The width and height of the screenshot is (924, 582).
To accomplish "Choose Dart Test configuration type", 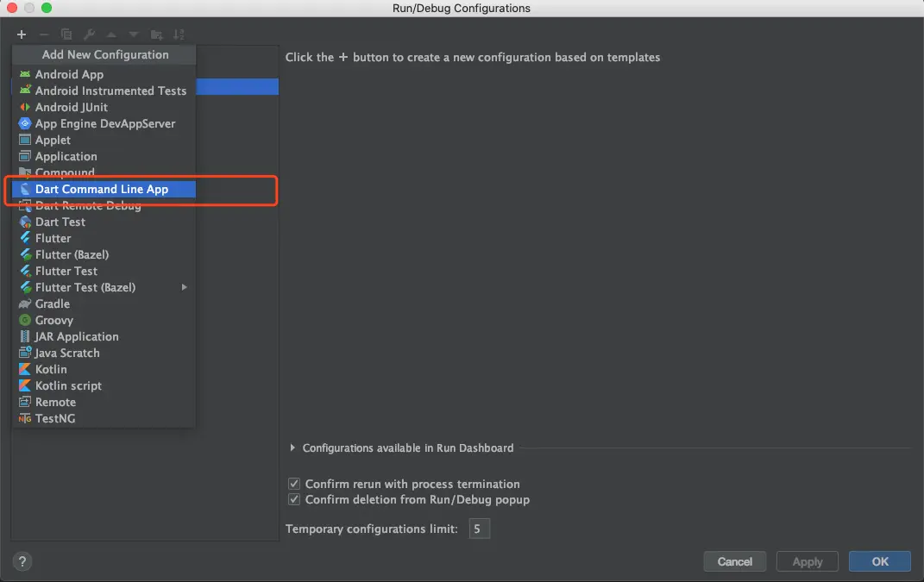I will (x=104, y=222).
